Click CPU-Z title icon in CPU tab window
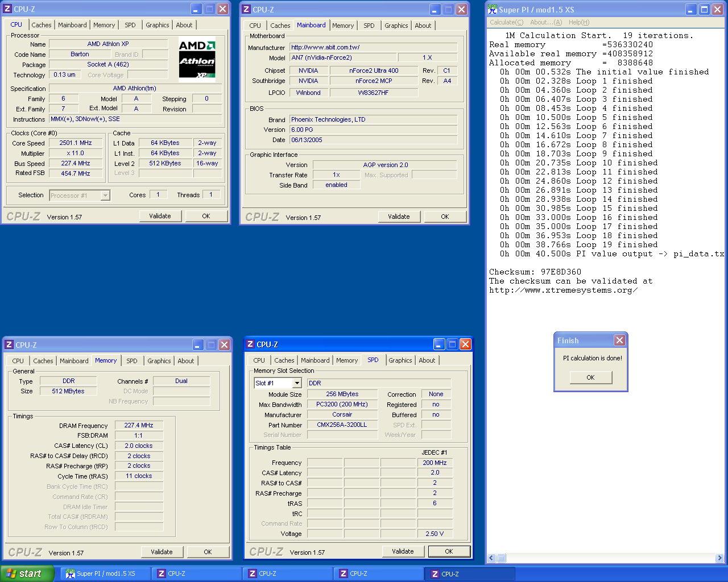 (7, 9)
